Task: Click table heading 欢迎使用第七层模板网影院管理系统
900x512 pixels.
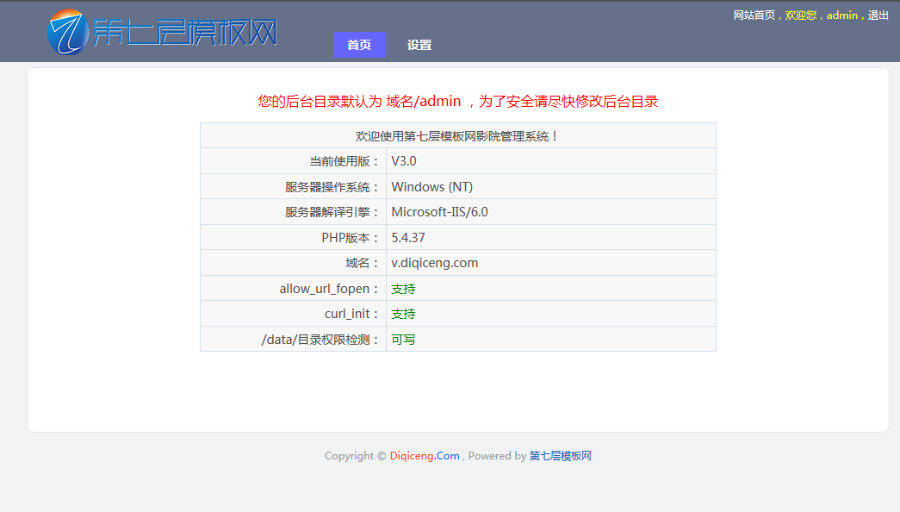Action: 458,136
